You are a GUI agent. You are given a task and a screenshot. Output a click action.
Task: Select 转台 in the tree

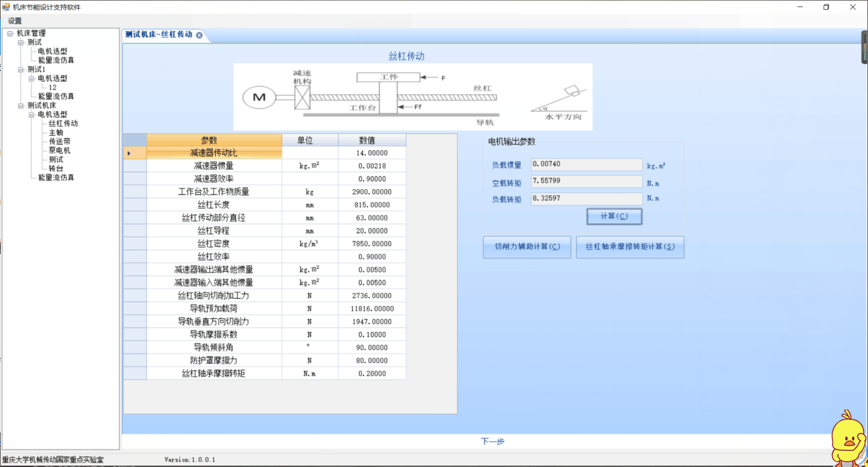pos(56,168)
